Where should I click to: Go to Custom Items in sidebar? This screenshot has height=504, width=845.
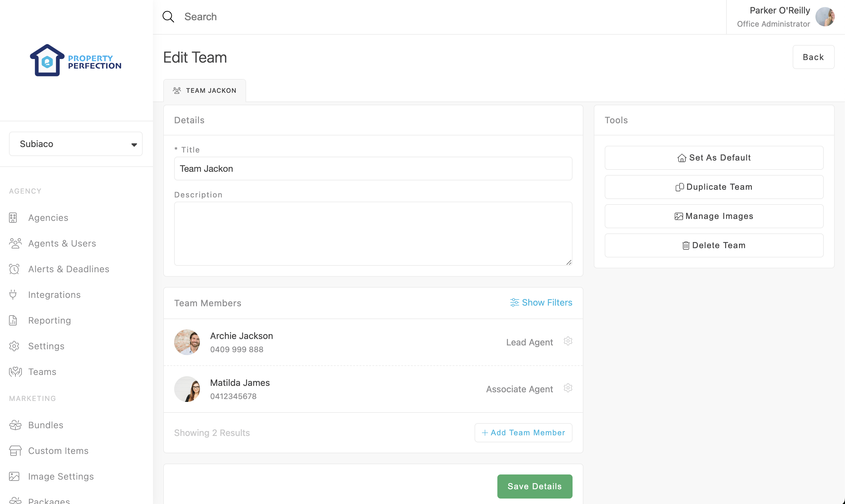(58, 451)
